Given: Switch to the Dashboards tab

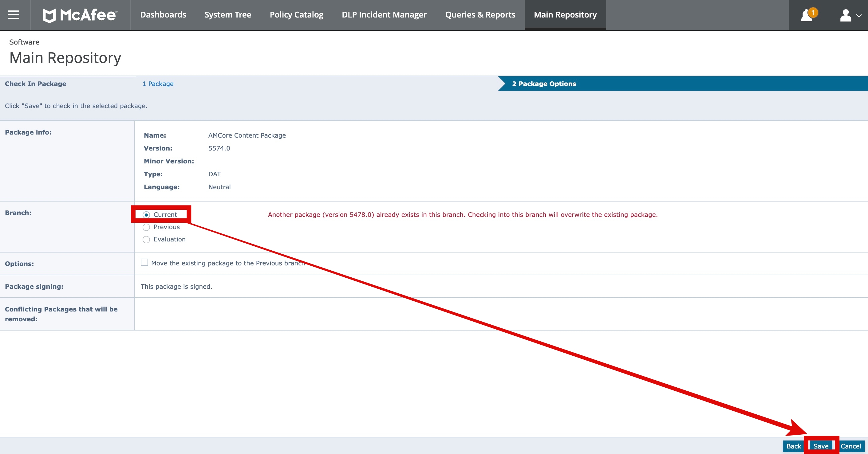Looking at the screenshot, I should click(163, 15).
